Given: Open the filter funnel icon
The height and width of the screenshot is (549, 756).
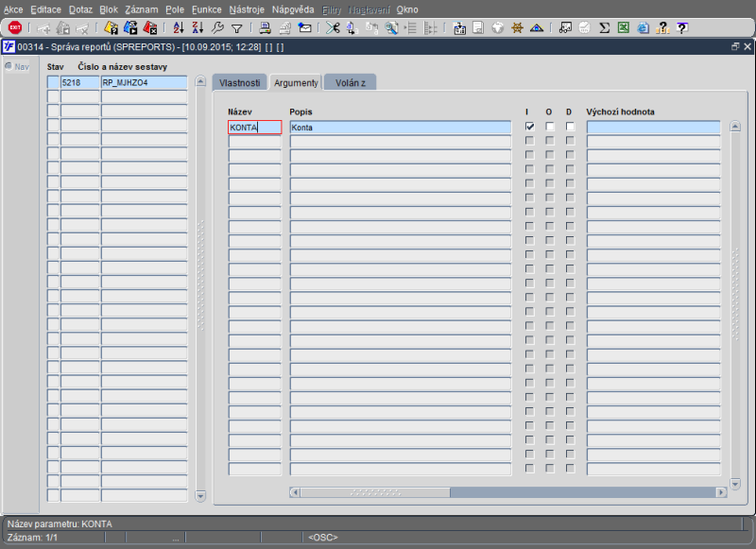Looking at the screenshot, I should pos(237,29).
